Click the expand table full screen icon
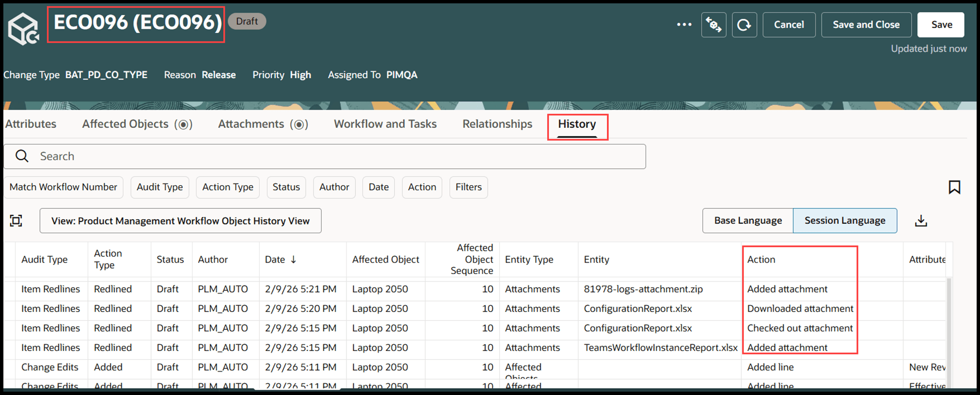The width and height of the screenshot is (980, 395). point(16,221)
